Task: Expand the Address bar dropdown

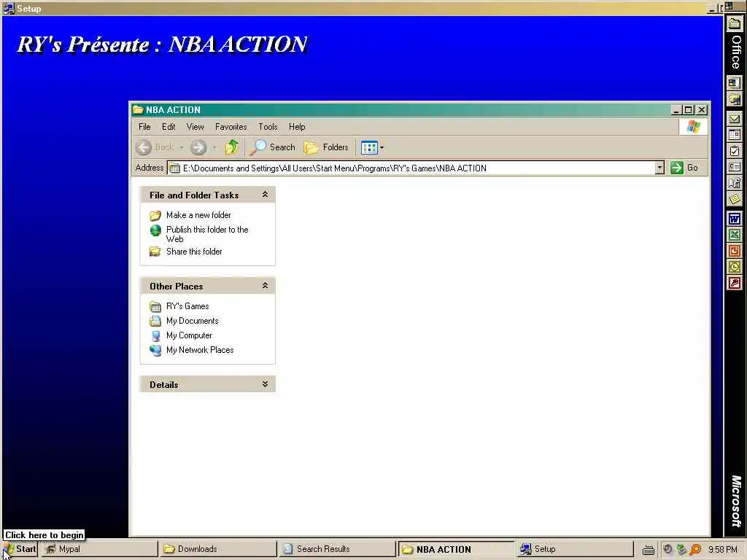Action: click(x=659, y=168)
